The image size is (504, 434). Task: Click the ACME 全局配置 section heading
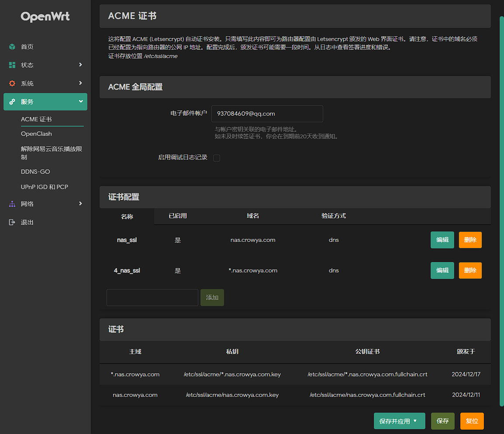pyautogui.click(x=135, y=87)
